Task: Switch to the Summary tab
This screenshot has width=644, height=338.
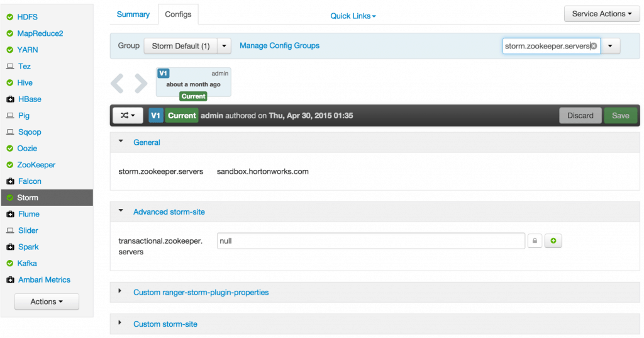Action: (x=133, y=14)
